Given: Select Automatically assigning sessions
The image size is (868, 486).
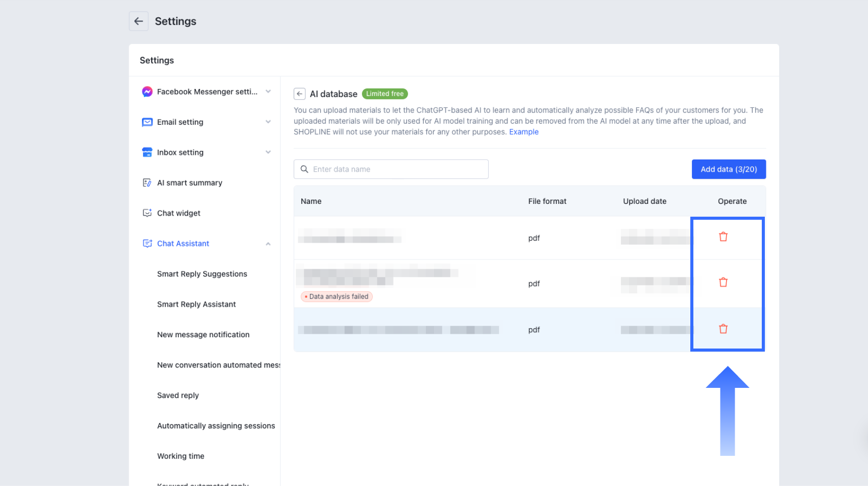Looking at the screenshot, I should coord(216,426).
